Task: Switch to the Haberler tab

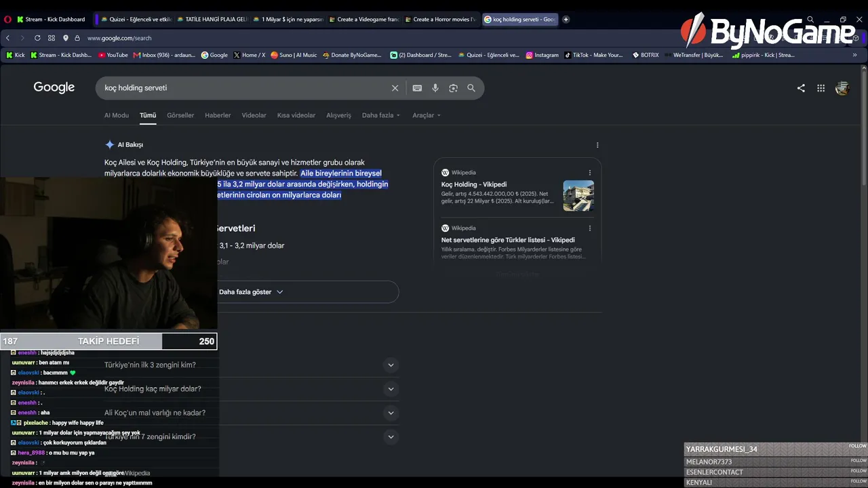Action: point(218,115)
